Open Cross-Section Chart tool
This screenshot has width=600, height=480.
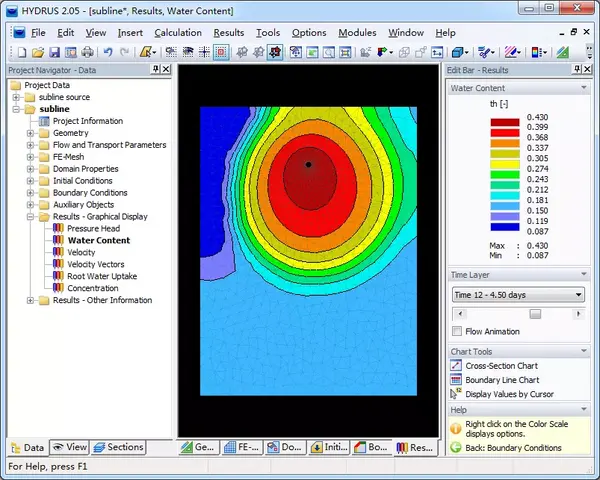point(502,366)
